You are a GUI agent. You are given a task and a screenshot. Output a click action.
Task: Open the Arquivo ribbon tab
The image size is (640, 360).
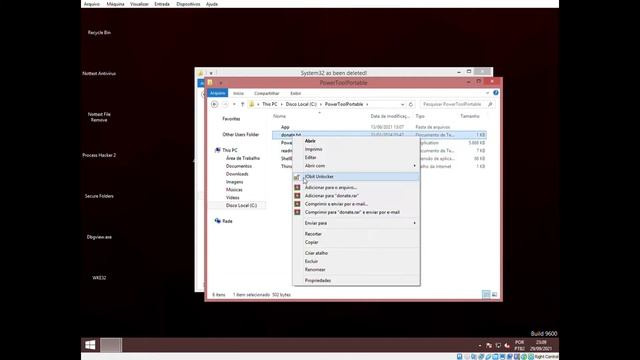coord(218,93)
